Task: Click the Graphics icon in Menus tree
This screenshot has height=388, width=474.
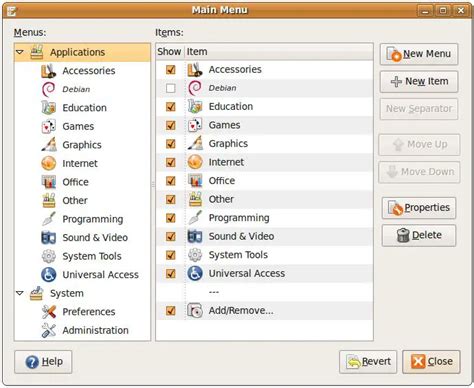Action: tap(49, 145)
